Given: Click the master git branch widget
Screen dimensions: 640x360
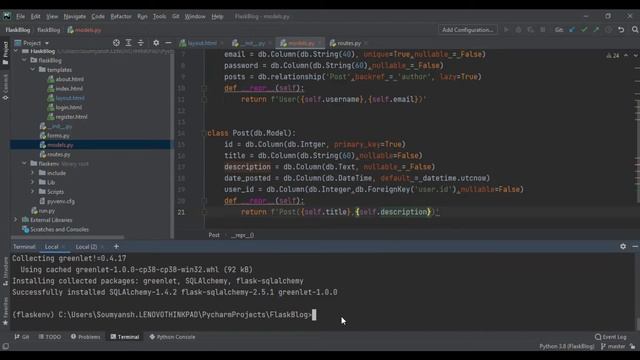Looking at the screenshot, I should [613, 347].
